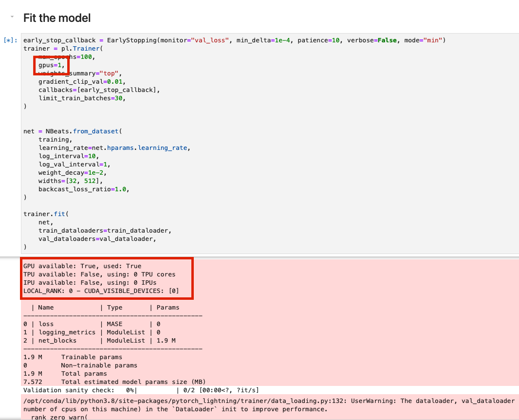Click the net_blocks 1.9 M row
Screen dimensions: 519x420
pyautogui.click(x=99, y=341)
